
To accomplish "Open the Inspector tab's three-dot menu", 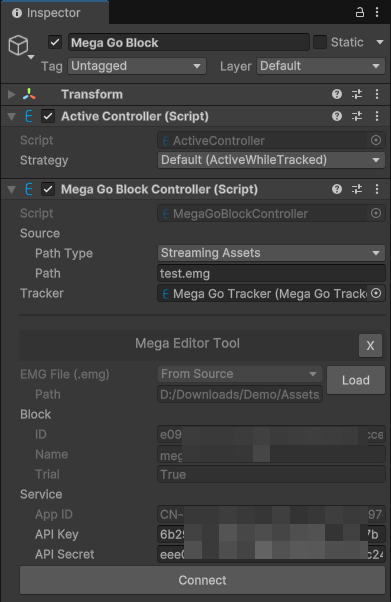I will [x=377, y=12].
